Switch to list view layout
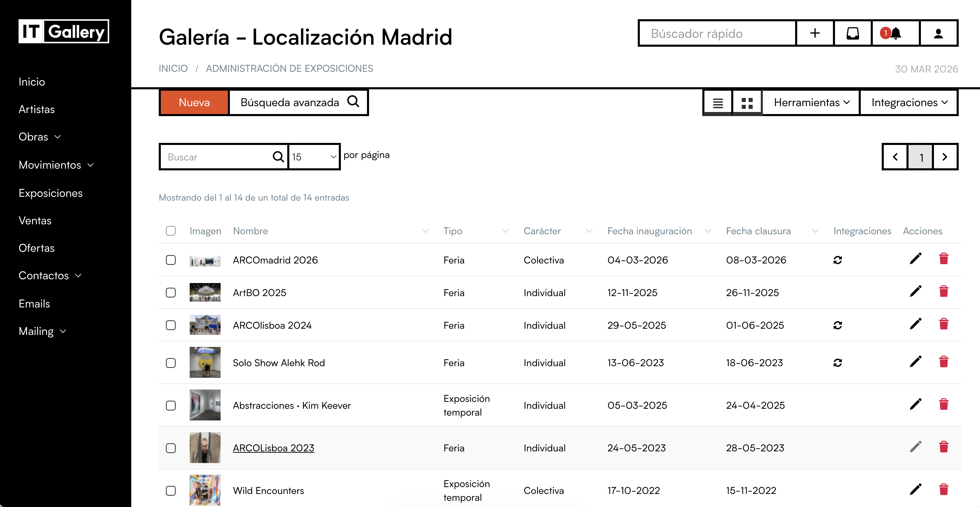This screenshot has height=507, width=980. pyautogui.click(x=717, y=103)
